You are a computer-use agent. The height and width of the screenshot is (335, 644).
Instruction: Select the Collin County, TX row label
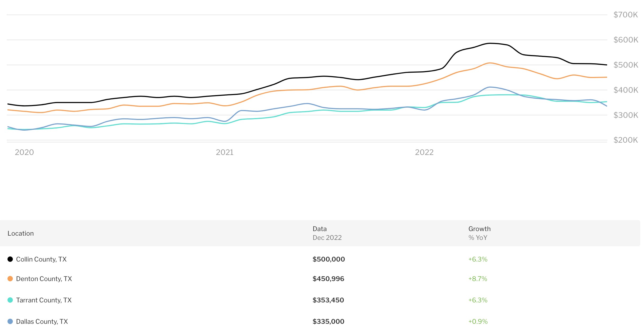click(x=41, y=259)
